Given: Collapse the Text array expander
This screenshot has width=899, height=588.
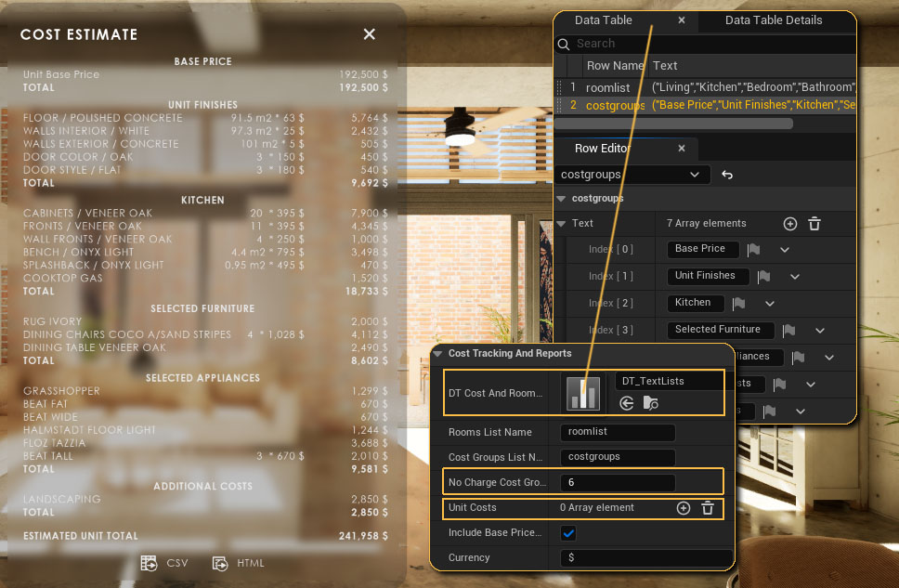Looking at the screenshot, I should pos(561,224).
